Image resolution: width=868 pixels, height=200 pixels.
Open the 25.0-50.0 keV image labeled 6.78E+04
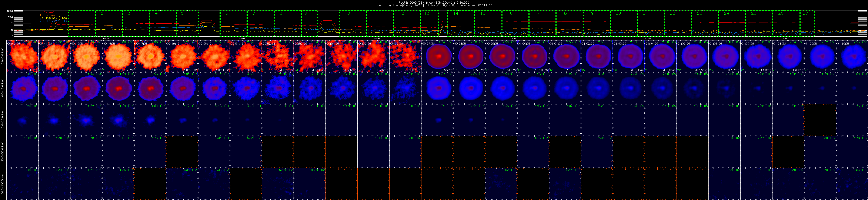(86, 152)
